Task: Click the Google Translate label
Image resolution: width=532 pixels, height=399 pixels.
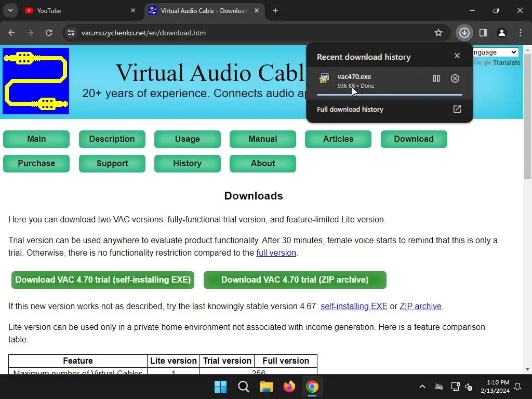Action: click(497, 63)
